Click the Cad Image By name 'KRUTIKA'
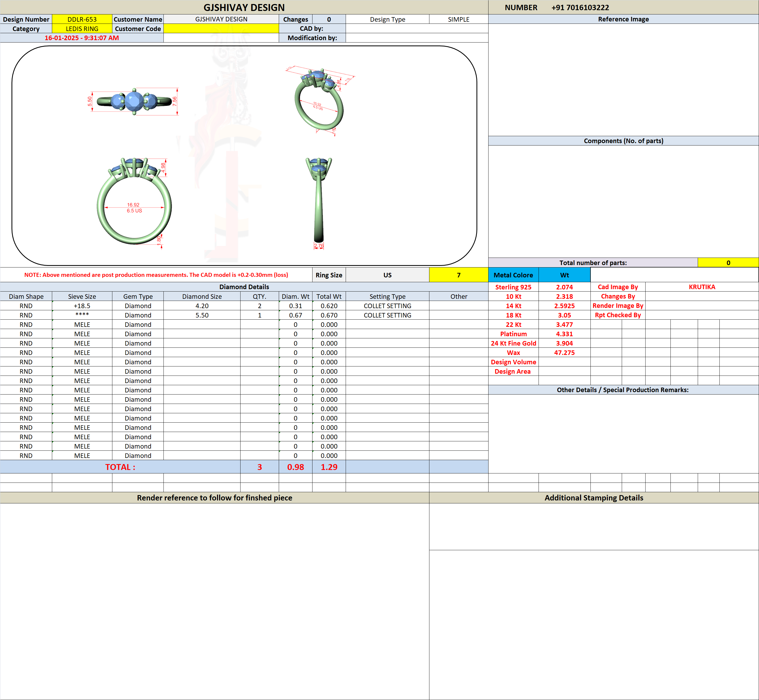The image size is (759, 700). pos(702,287)
